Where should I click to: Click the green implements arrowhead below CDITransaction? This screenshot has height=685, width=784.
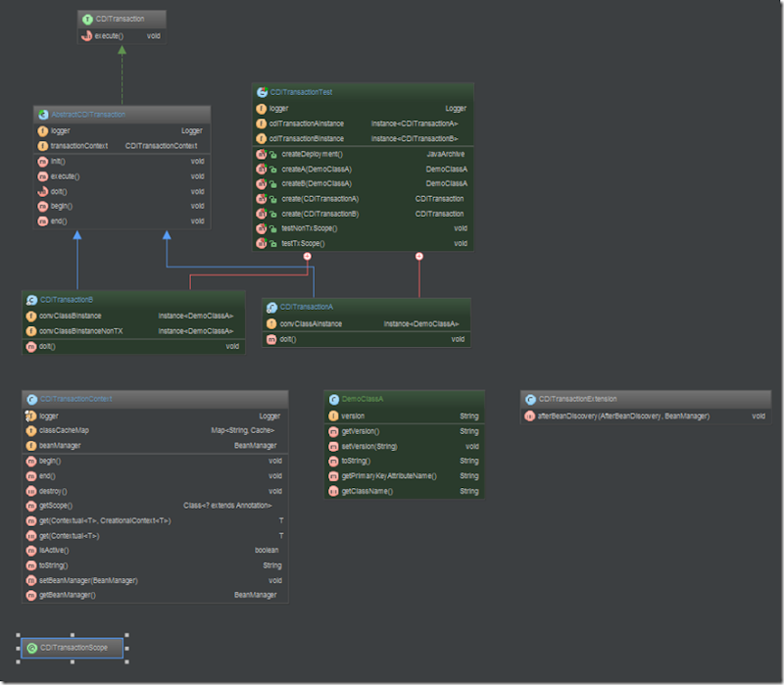[122, 50]
